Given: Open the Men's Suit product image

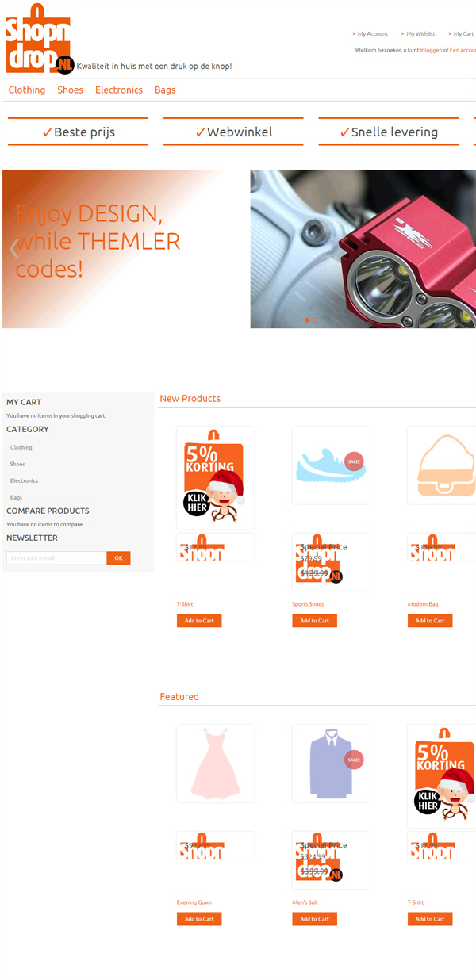Looking at the screenshot, I should pos(331,764).
